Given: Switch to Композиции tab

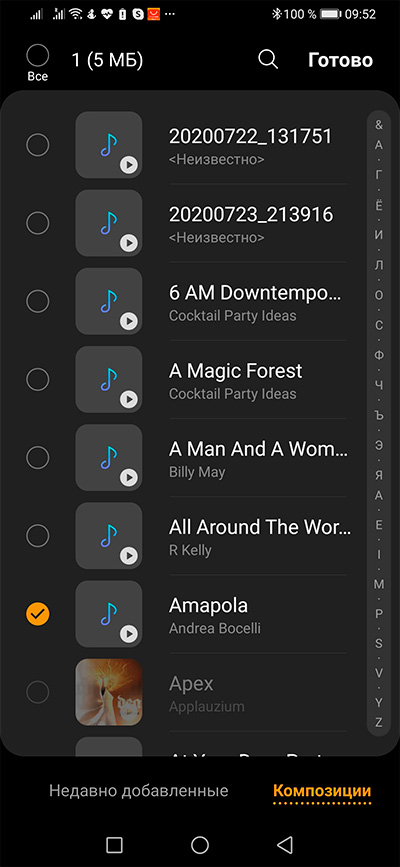Looking at the screenshot, I should (x=322, y=790).
